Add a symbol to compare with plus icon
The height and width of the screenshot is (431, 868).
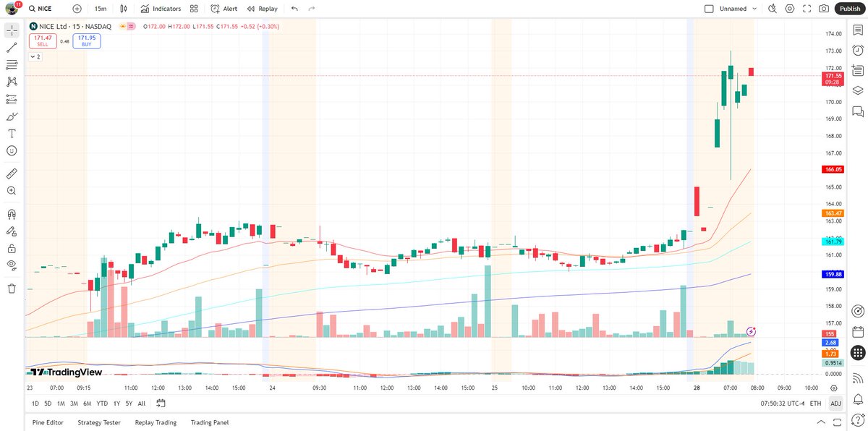coord(77,9)
